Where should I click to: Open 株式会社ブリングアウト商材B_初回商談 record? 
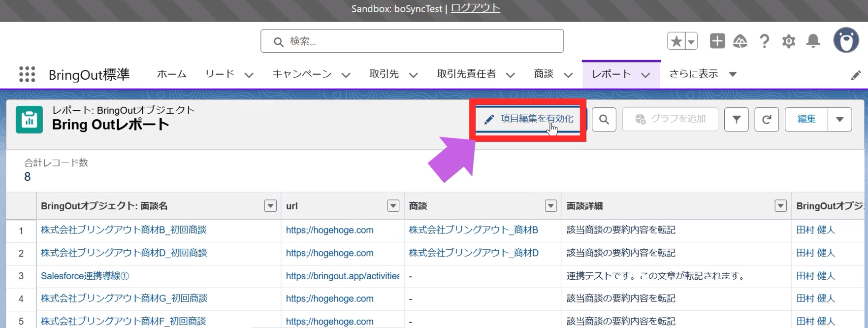click(x=124, y=230)
